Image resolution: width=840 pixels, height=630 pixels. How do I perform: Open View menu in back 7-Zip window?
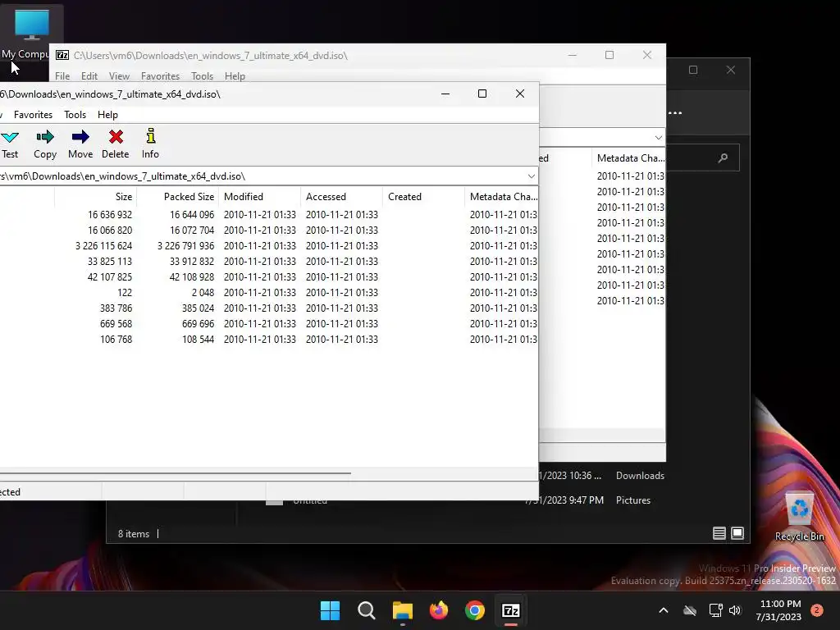(120, 76)
